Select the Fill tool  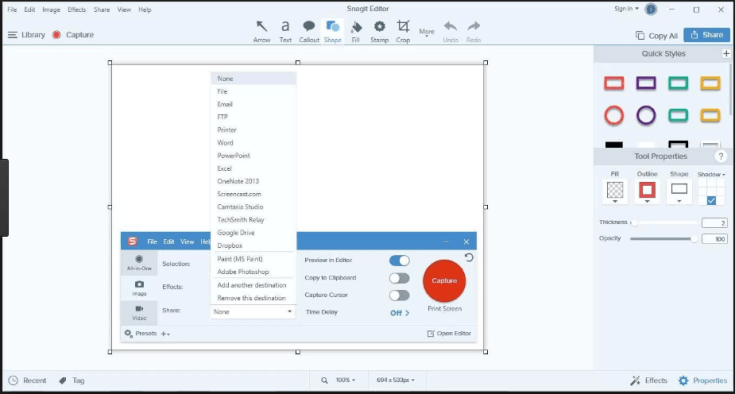click(x=356, y=31)
